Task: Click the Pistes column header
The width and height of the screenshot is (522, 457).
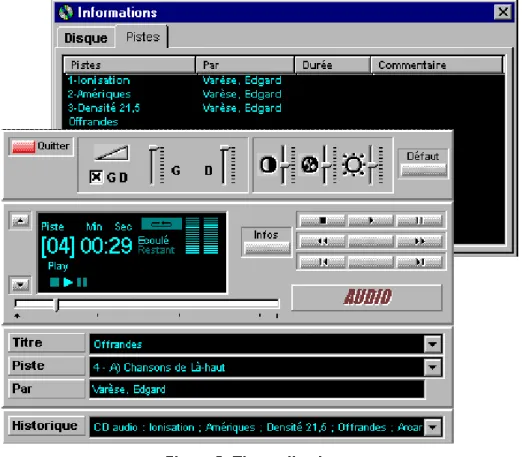Action: tap(129, 65)
